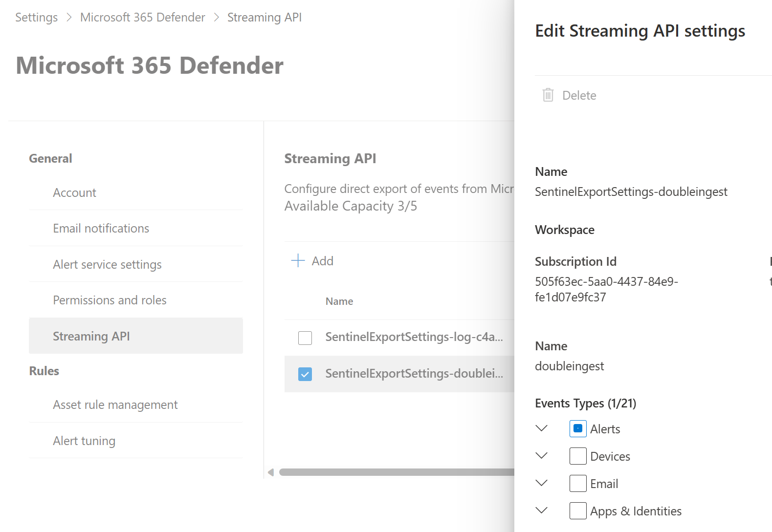Expand the Email event types chevron
This screenshot has width=772, height=532.
click(x=541, y=483)
